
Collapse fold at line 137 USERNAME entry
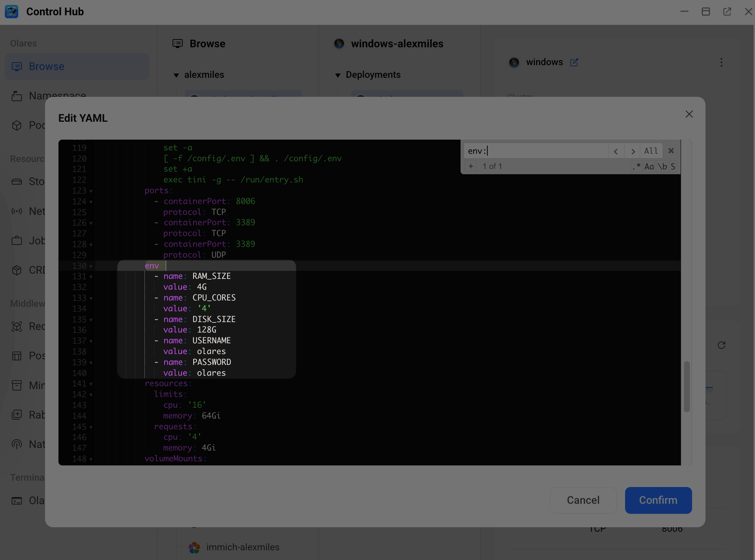point(91,341)
